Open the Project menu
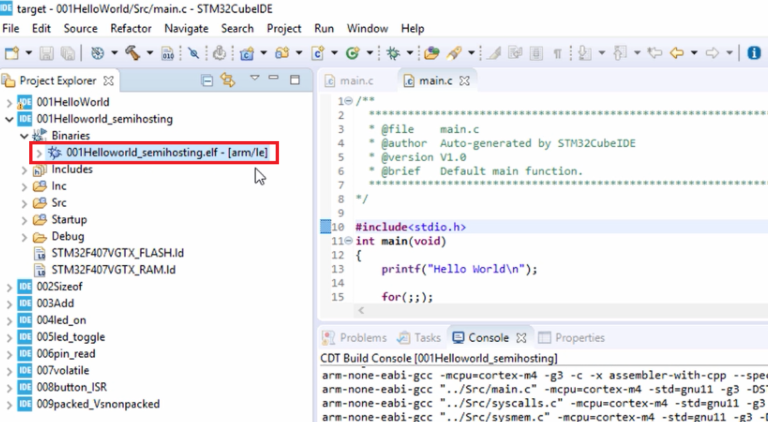The height and width of the screenshot is (422, 768). pyautogui.click(x=284, y=28)
